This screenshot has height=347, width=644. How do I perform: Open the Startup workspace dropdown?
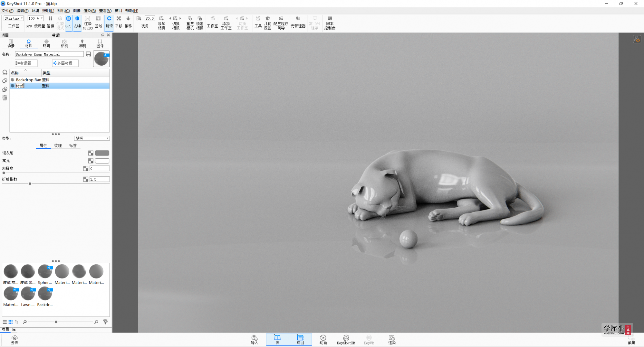pyautogui.click(x=14, y=18)
